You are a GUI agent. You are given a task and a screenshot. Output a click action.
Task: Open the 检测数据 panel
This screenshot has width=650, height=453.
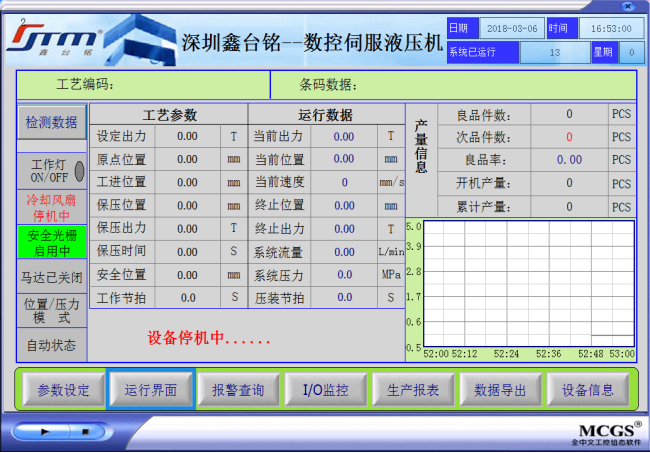coord(52,122)
